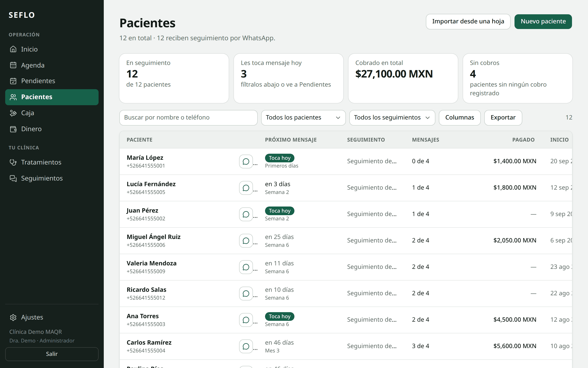Open patient Ricardo Salas
The width and height of the screenshot is (588, 368).
[147, 290]
